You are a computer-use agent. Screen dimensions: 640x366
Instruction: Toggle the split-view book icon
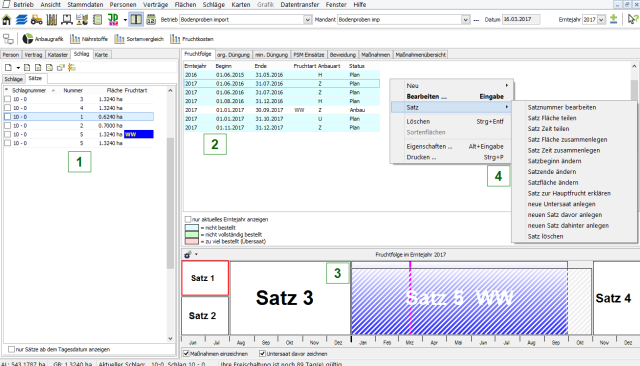point(136,20)
